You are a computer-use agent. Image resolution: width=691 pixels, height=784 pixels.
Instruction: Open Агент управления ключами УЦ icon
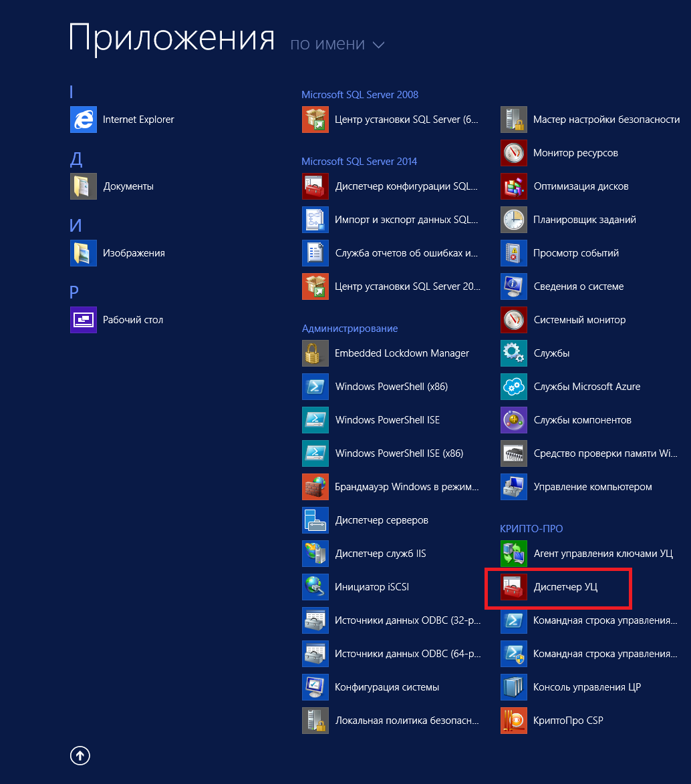click(x=514, y=554)
